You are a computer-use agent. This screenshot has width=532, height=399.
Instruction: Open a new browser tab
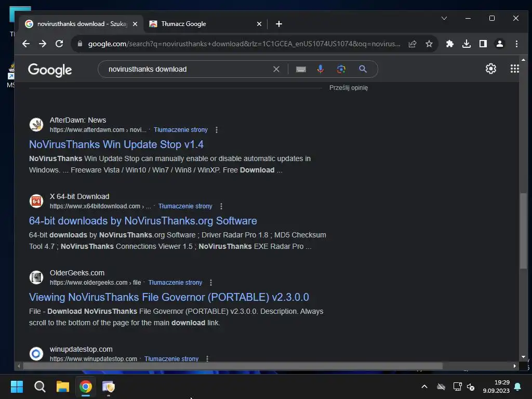click(279, 24)
